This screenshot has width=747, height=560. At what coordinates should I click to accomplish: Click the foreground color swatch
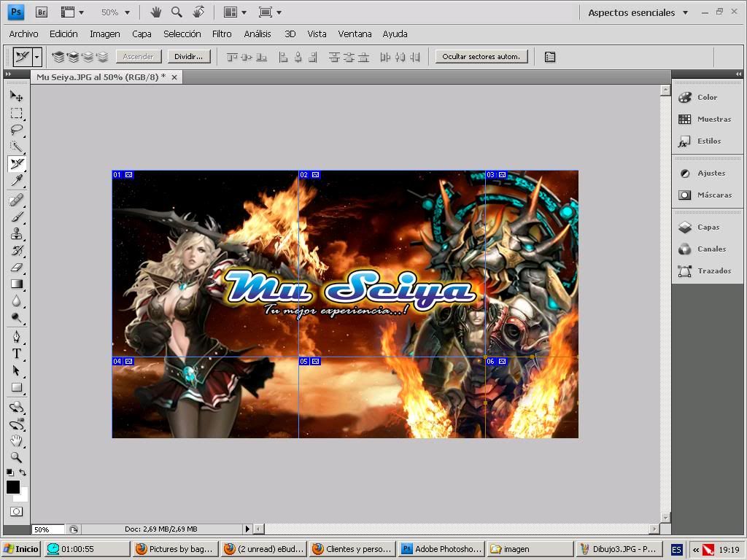point(13,486)
